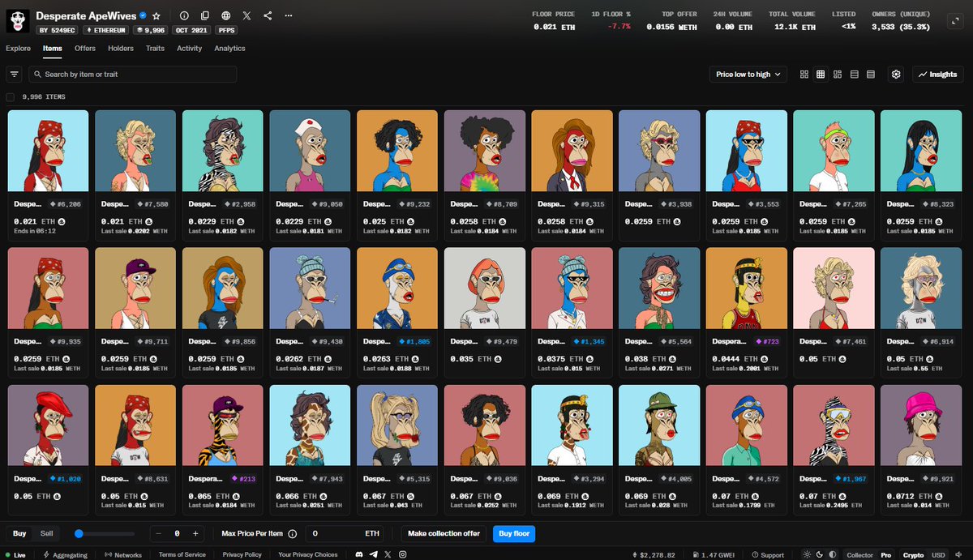Viewport: 973px width, 560px height.
Task: Click the Max Price Per Item ETH input
Action: [x=344, y=534]
